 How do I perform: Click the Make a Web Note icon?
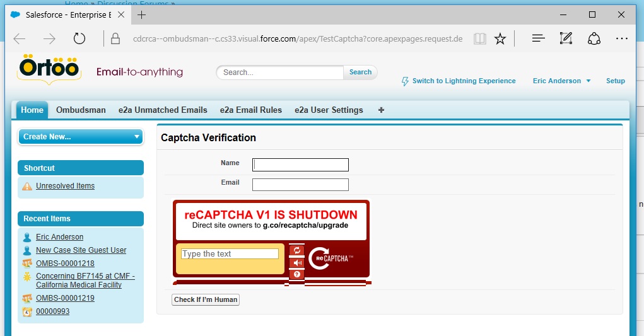(x=566, y=38)
